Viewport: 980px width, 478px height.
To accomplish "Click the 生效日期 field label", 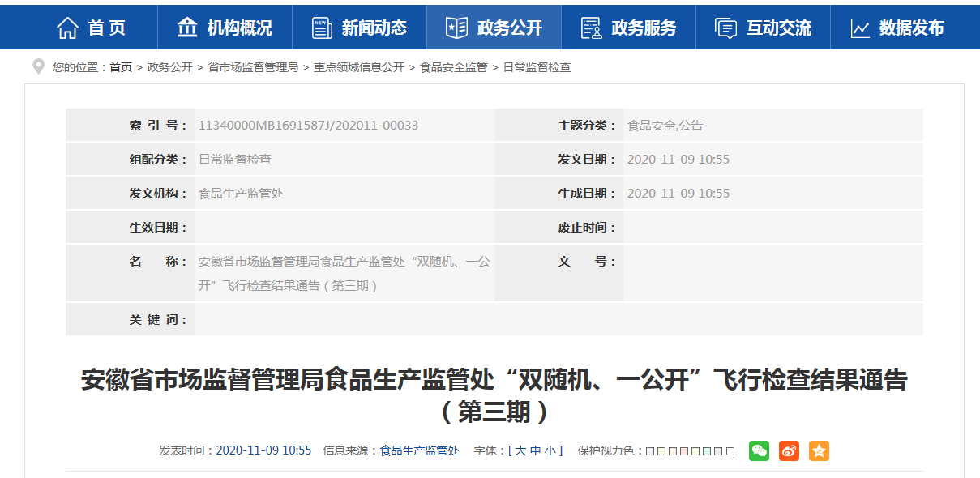I will tap(158, 228).
